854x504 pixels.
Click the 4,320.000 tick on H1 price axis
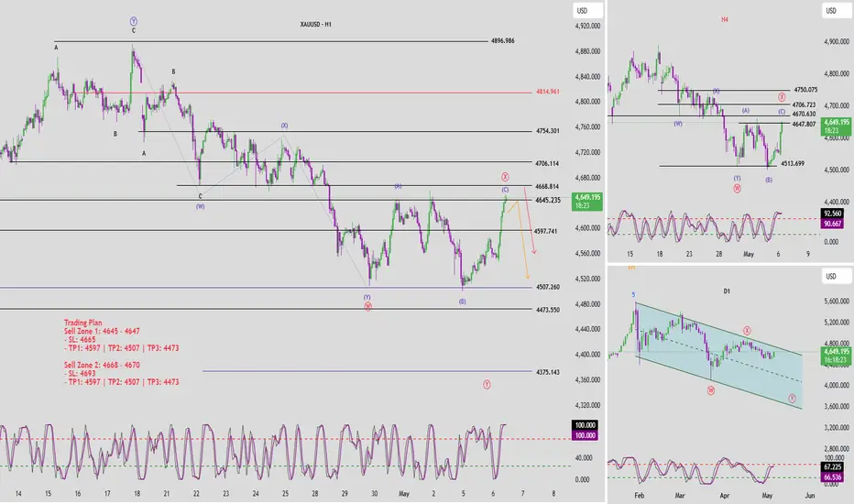click(587, 405)
